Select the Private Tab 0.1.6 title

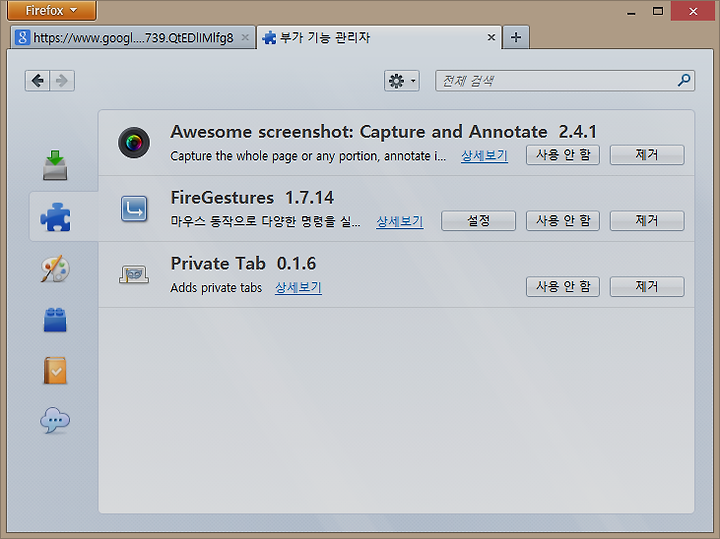coord(243,264)
